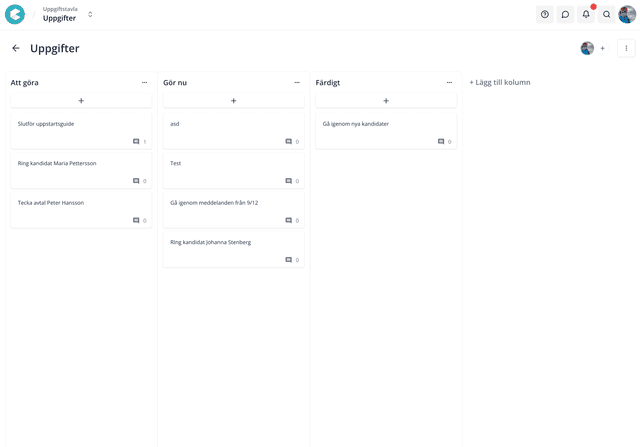Open the Gör nu column options menu

click(297, 82)
